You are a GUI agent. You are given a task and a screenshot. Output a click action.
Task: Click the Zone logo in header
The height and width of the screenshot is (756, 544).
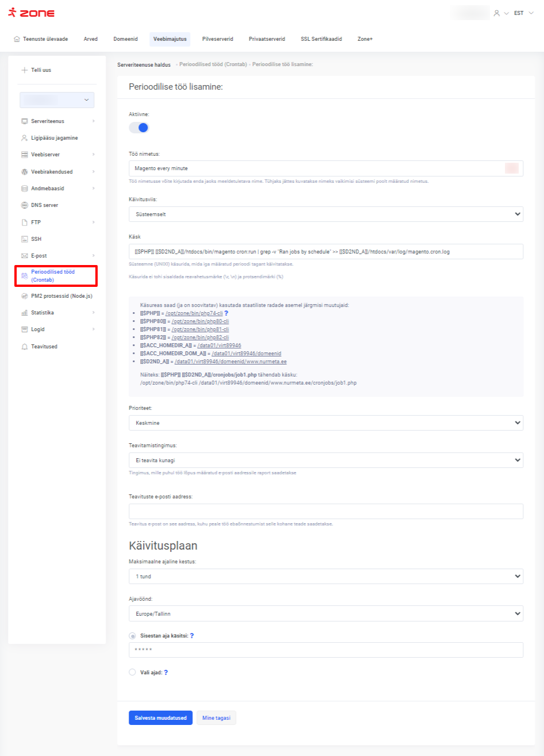pyautogui.click(x=32, y=13)
